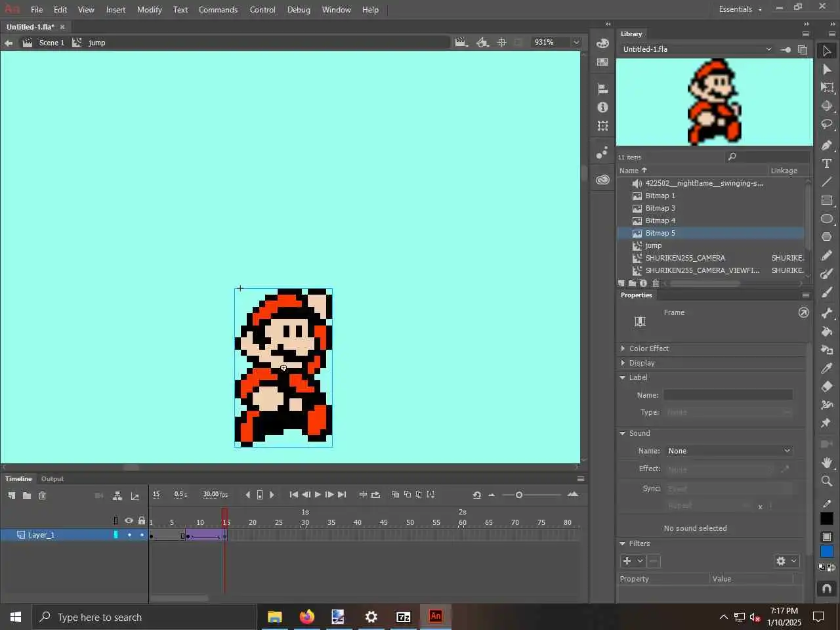The image size is (840, 630).
Task: Toggle Layer_1 visibility dot
Action: (129, 535)
